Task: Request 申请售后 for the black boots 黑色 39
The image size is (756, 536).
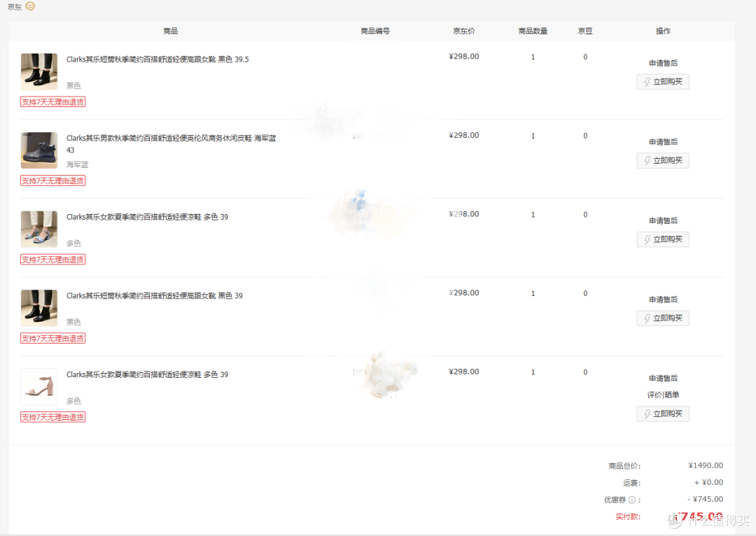Action: point(663,299)
